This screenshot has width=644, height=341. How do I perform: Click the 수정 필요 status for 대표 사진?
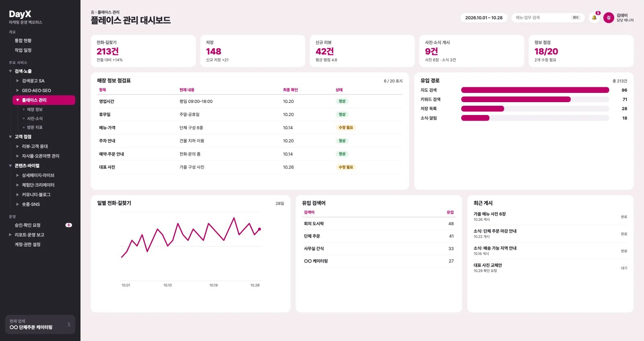coord(346,167)
